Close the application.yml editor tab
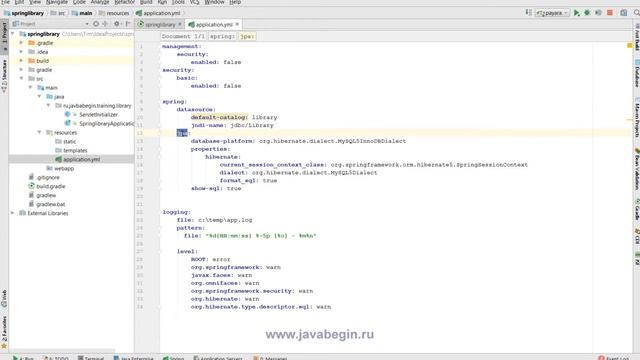Image resolution: width=640 pixels, height=360 pixels. (x=237, y=24)
